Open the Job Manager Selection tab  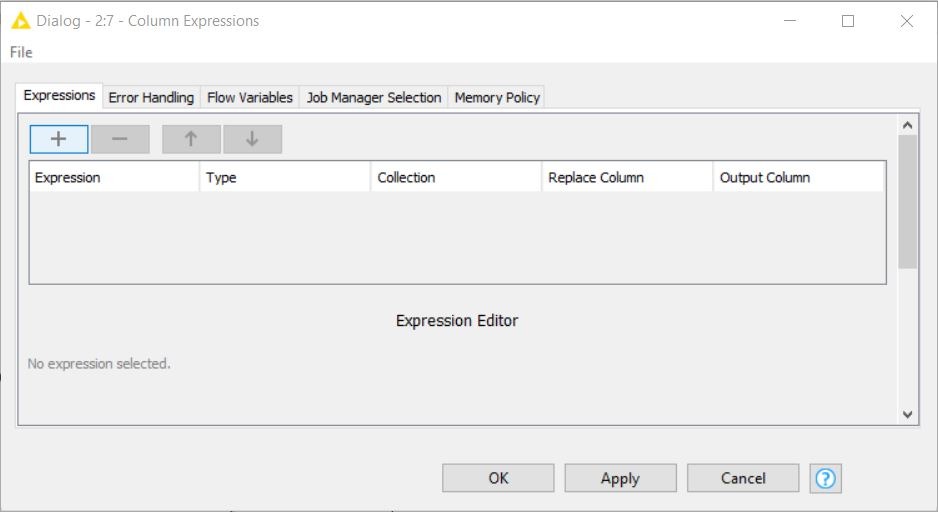(x=374, y=97)
